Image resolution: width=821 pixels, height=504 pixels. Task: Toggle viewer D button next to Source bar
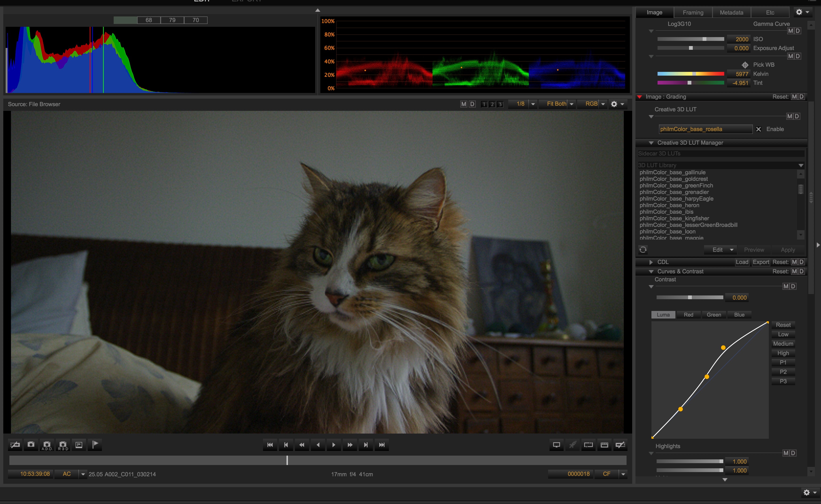pyautogui.click(x=472, y=104)
